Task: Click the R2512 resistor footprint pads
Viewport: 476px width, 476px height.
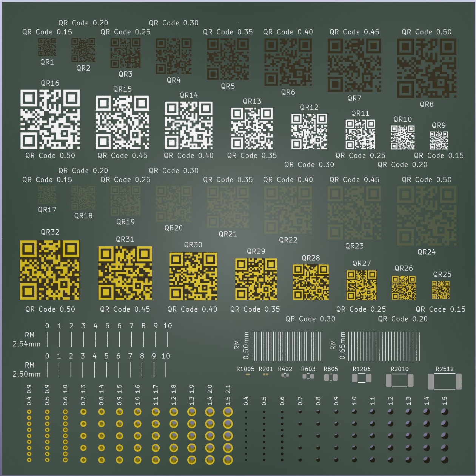Action: click(444, 382)
